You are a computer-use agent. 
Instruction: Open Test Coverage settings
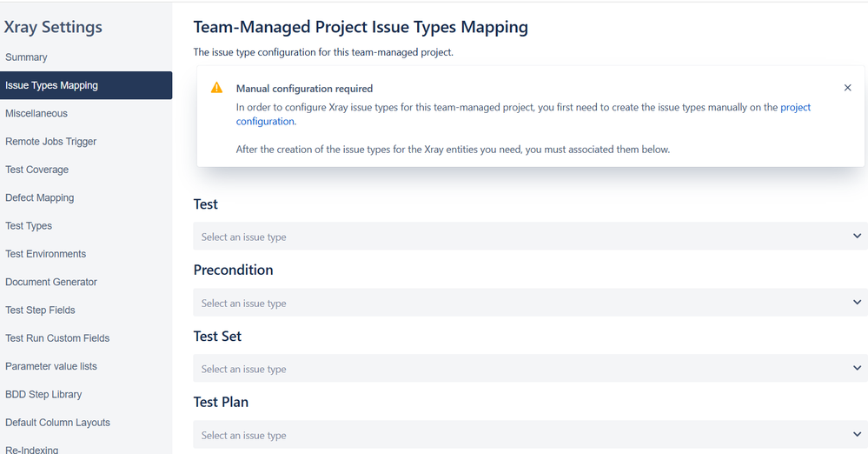click(x=37, y=170)
